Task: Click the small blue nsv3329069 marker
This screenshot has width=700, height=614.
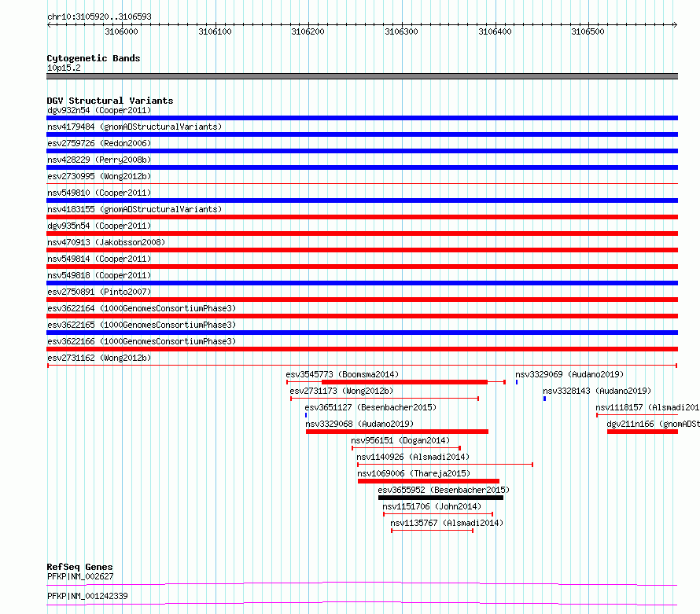Action: coord(517,382)
